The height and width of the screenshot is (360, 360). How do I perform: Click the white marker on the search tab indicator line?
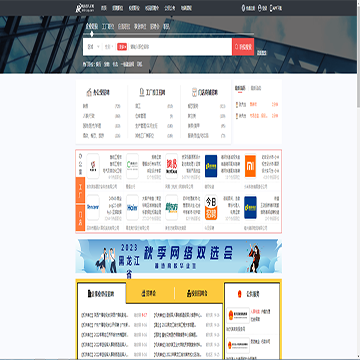(92, 34)
